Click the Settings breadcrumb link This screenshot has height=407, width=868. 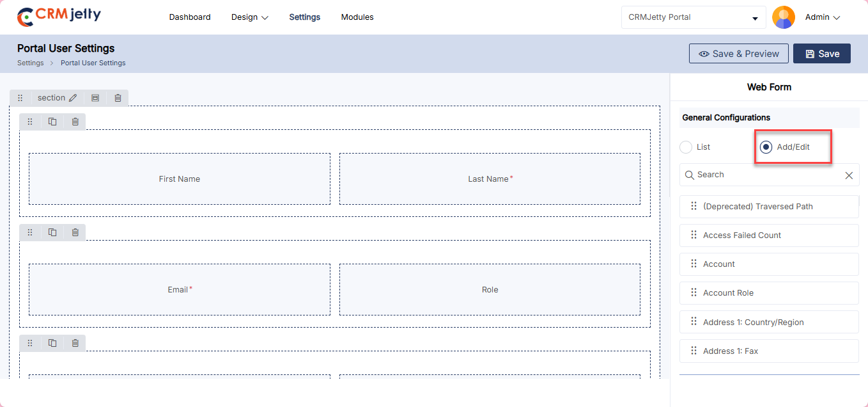31,63
